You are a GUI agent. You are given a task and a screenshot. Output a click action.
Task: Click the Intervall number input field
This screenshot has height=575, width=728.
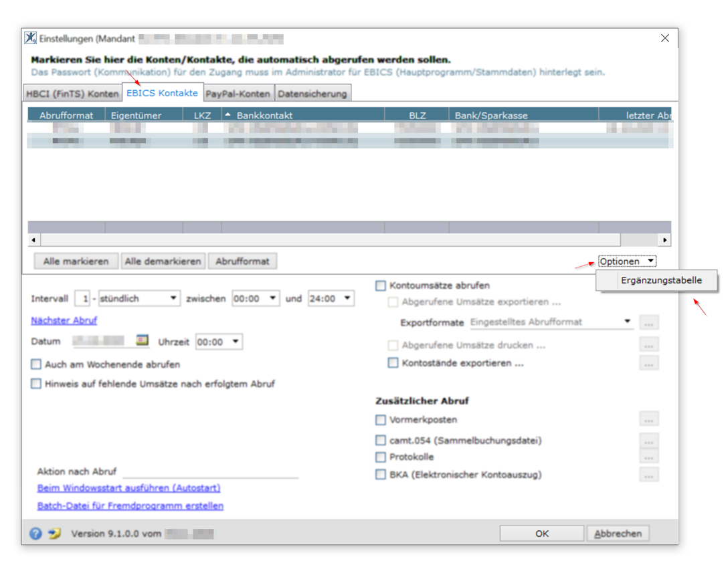tap(82, 298)
